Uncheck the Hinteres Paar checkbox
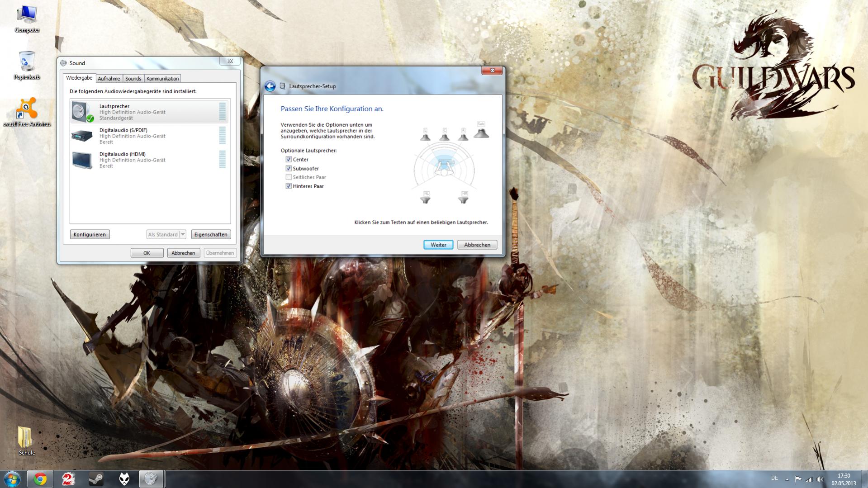The width and height of the screenshot is (868, 488). (289, 186)
